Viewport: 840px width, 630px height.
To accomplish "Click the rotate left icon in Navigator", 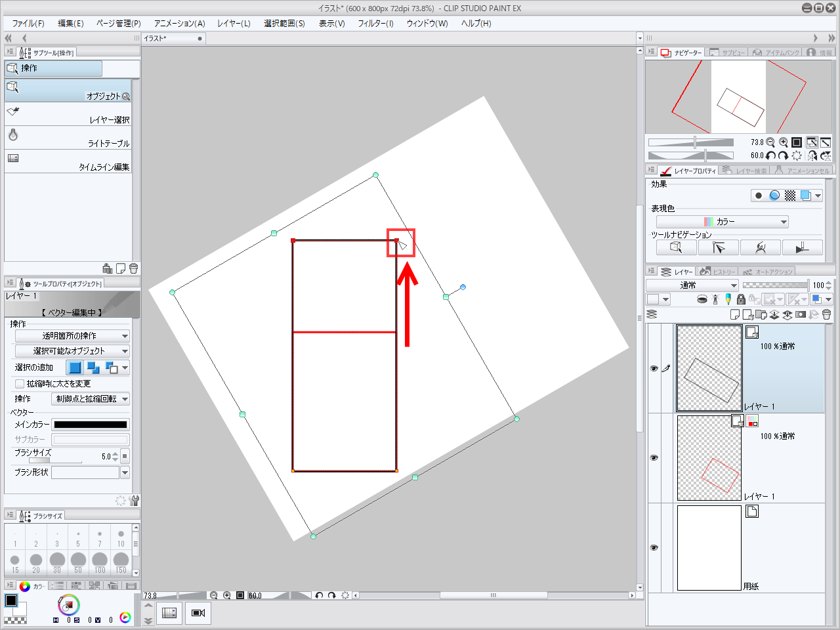I will [x=770, y=156].
